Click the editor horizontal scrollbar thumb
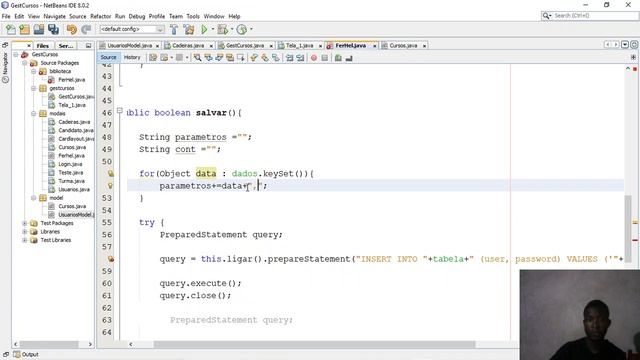Image resolution: width=640 pixels, height=360 pixels. coord(314,344)
